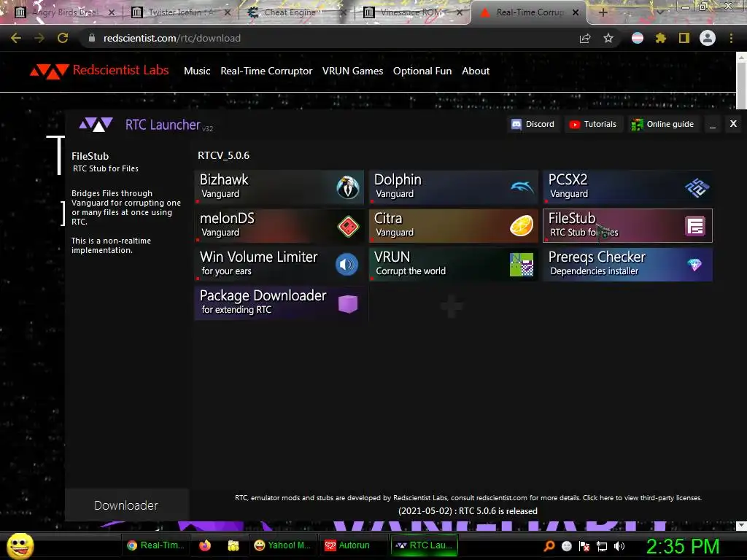Open the browser extensions puzzle icon
The width and height of the screenshot is (747, 560).
661,38
